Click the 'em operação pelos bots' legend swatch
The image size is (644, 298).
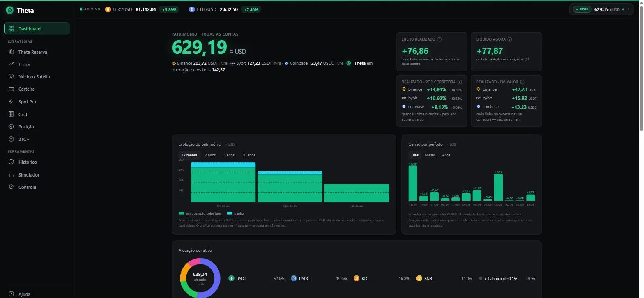pos(182,213)
